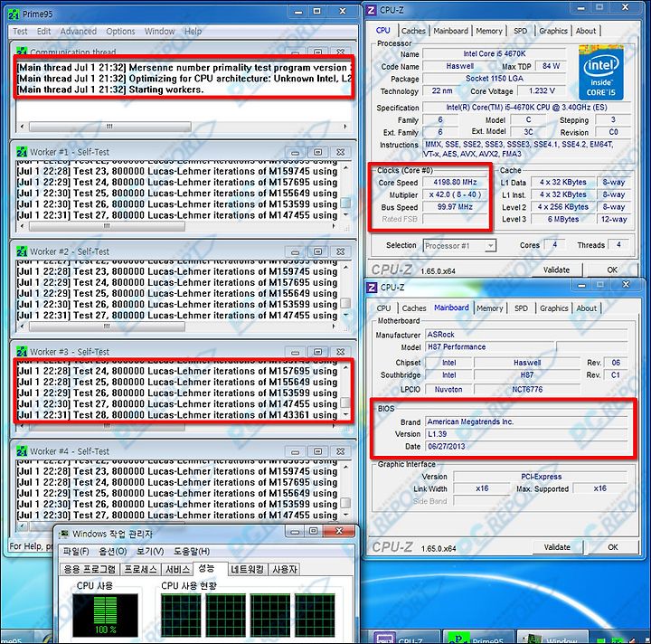Click the 100 % CPU usage meter
The image size is (651, 644).
(x=105, y=615)
